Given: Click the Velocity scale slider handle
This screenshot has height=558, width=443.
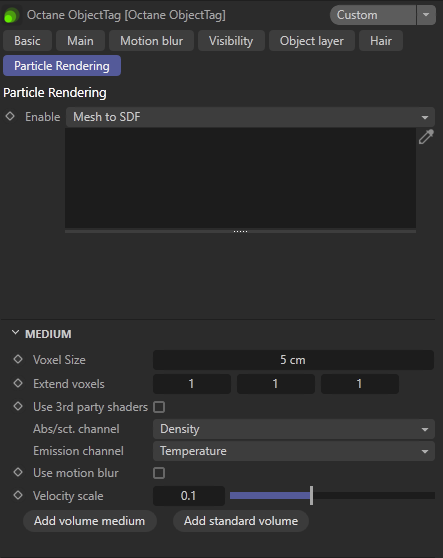Looking at the screenshot, I should [x=311, y=496].
